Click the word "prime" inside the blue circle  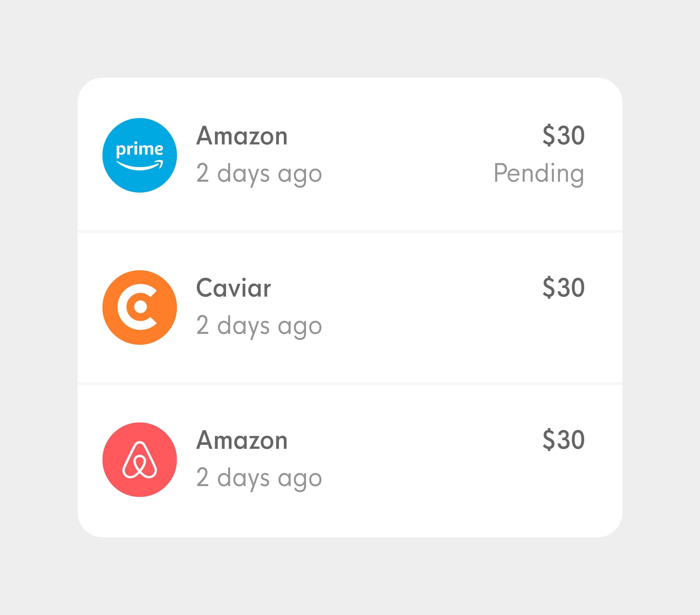140,149
